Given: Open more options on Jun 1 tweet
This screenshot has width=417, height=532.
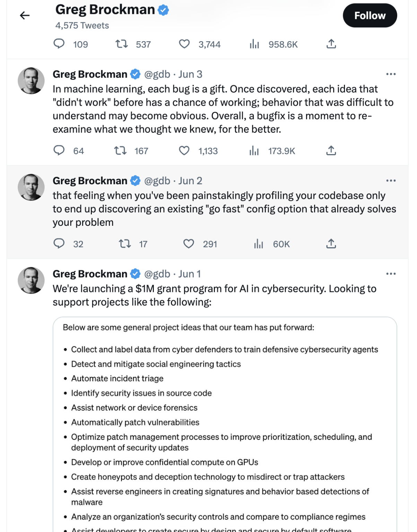Looking at the screenshot, I should click(391, 274).
